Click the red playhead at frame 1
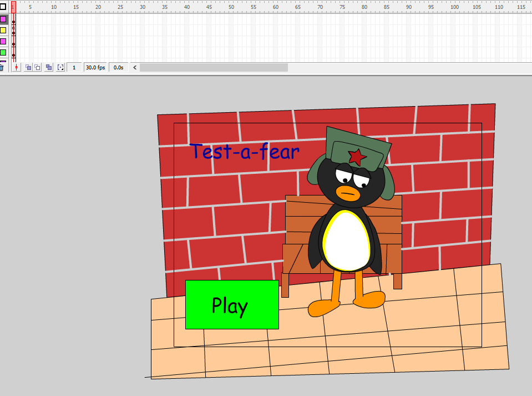This screenshot has height=396, width=532. click(13, 7)
